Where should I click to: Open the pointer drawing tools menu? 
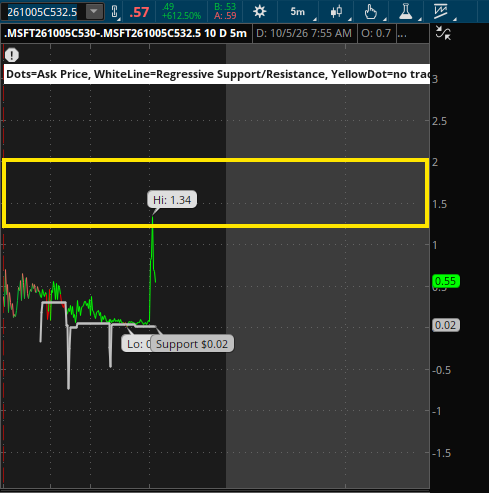pyautogui.click(x=370, y=12)
